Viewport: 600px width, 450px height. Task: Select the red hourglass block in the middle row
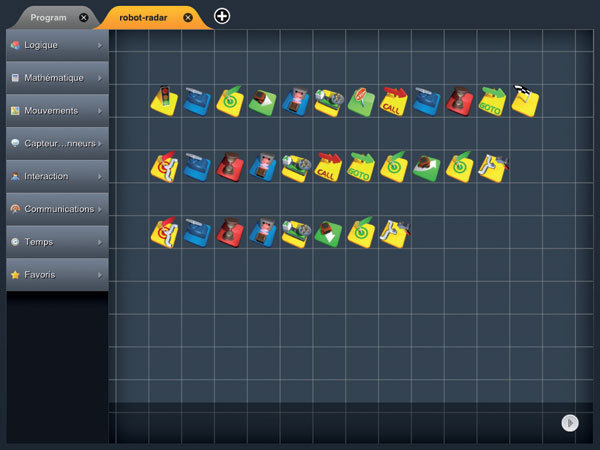(x=230, y=167)
